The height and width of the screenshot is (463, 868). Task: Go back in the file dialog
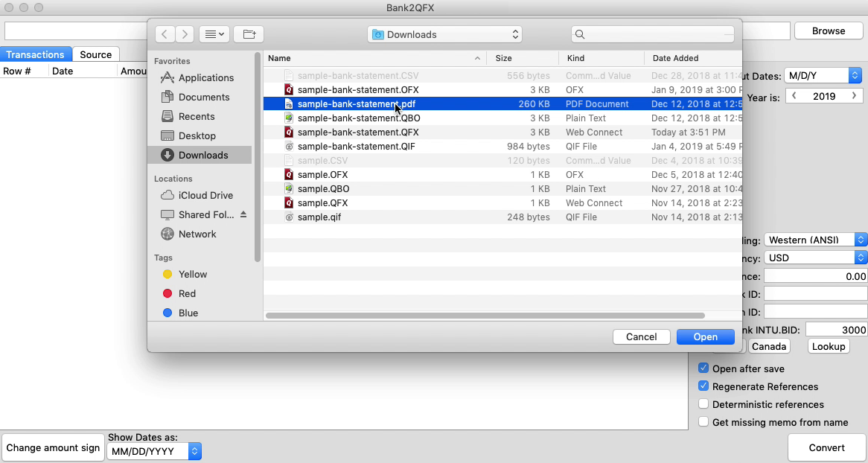(165, 34)
